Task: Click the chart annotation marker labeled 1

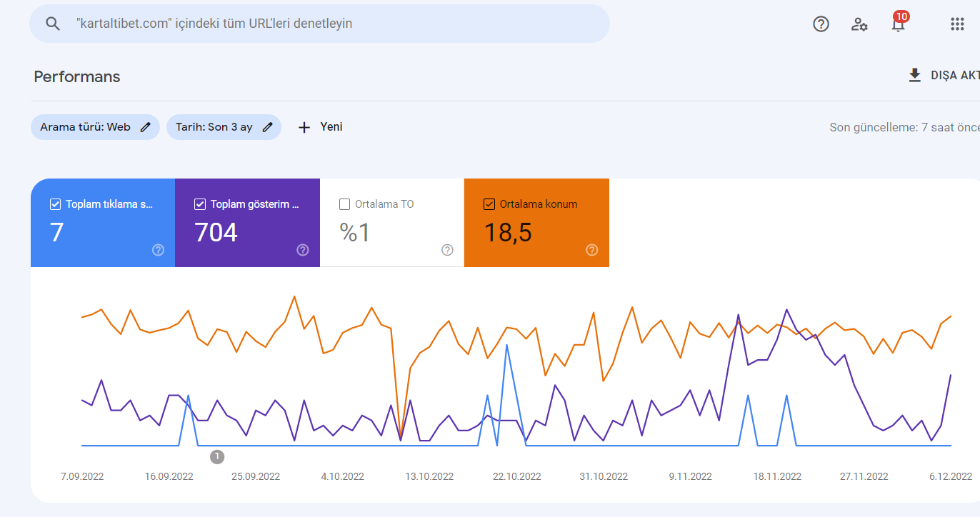Action: pyautogui.click(x=217, y=456)
